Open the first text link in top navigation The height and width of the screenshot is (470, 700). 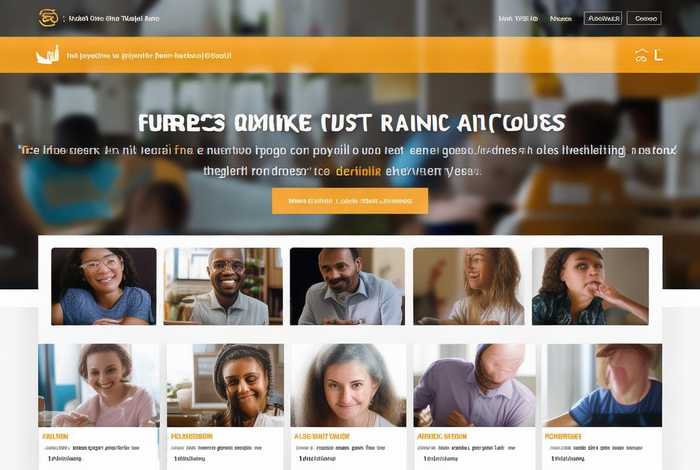click(x=518, y=19)
